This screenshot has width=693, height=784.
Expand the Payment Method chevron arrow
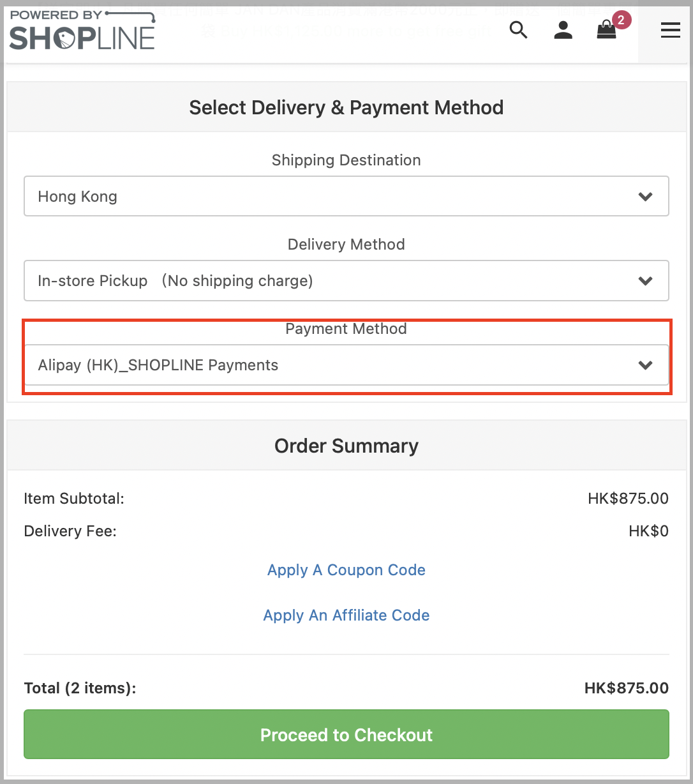tap(646, 365)
